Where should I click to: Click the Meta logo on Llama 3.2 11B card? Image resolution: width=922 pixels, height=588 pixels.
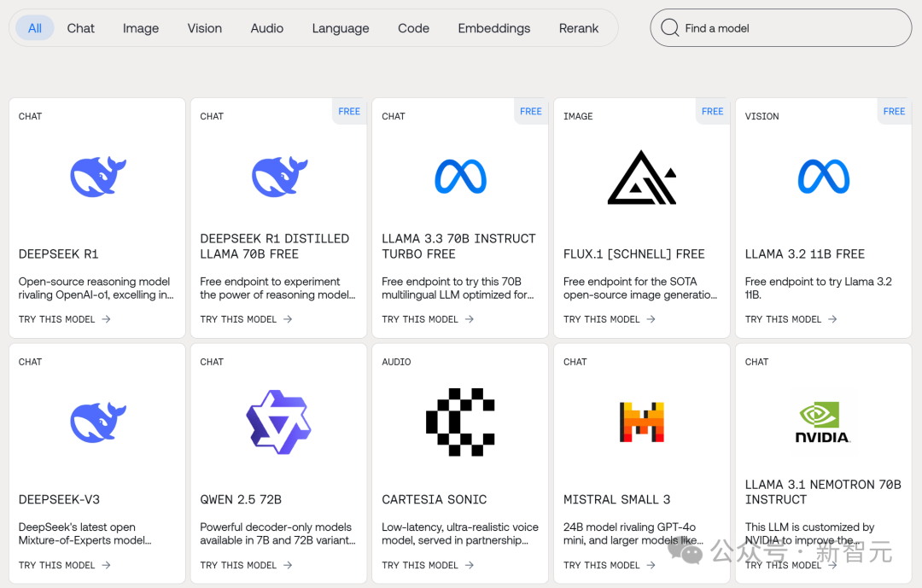pyautogui.click(x=823, y=177)
